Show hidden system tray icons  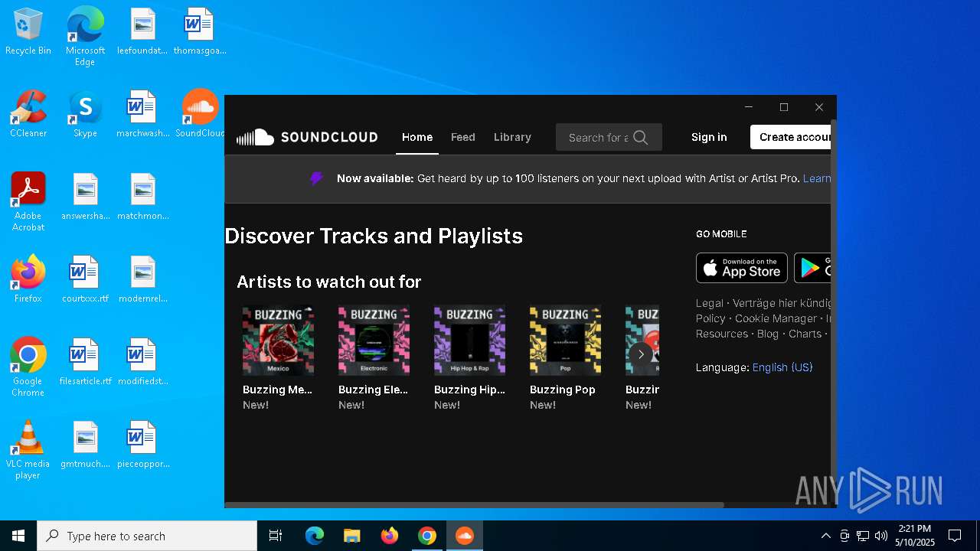(x=825, y=536)
